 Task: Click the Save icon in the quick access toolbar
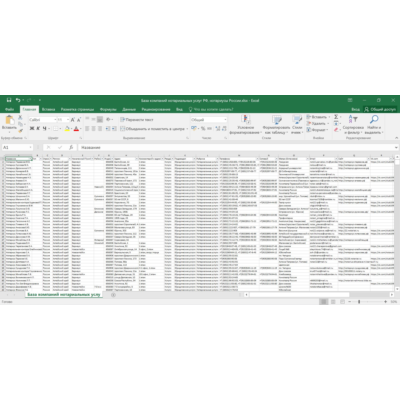tap(9, 100)
